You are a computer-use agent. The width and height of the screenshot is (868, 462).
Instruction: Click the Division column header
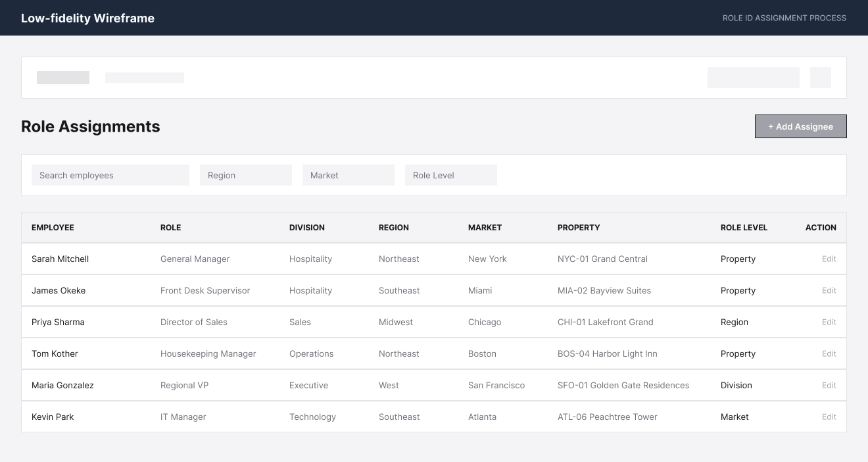[307, 228]
